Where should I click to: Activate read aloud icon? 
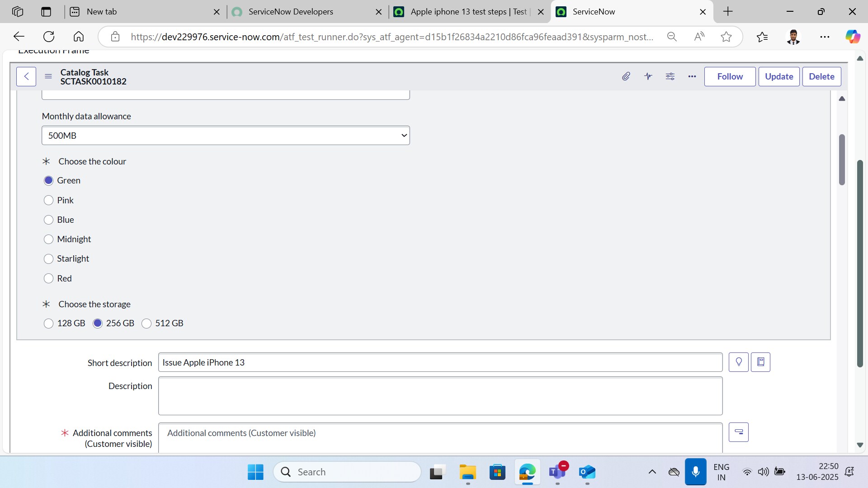coord(699,37)
